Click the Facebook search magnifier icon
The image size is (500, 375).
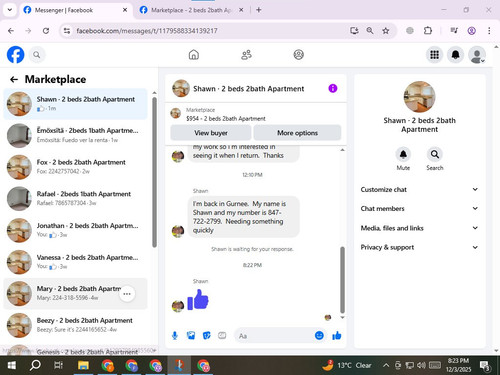37,55
